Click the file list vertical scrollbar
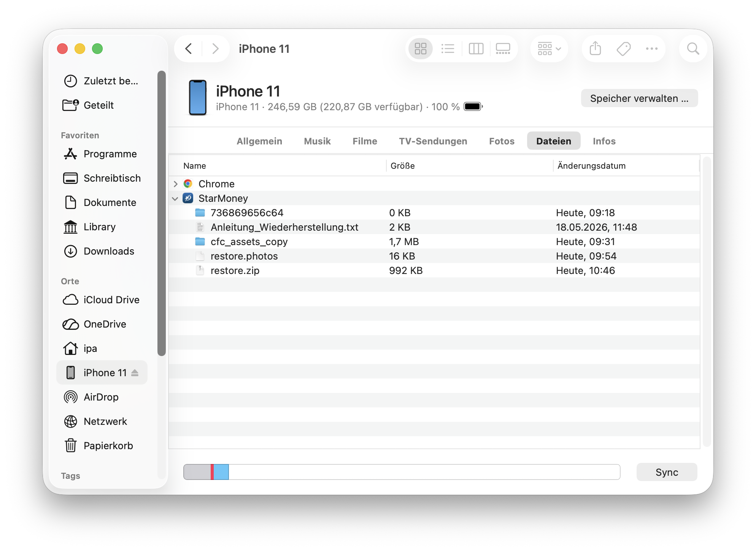The image size is (756, 551). [x=707, y=302]
